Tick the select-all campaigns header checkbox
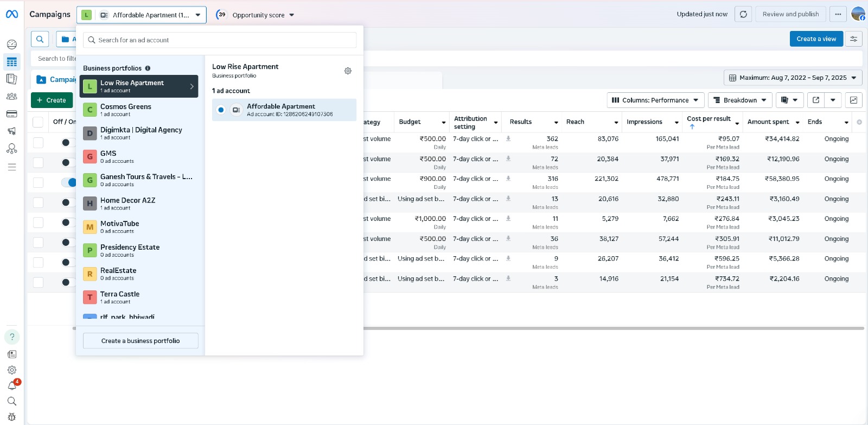 coord(38,122)
